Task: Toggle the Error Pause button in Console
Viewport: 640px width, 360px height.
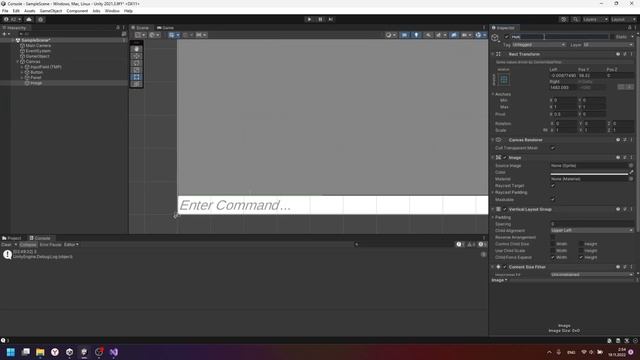Action: (x=50, y=244)
